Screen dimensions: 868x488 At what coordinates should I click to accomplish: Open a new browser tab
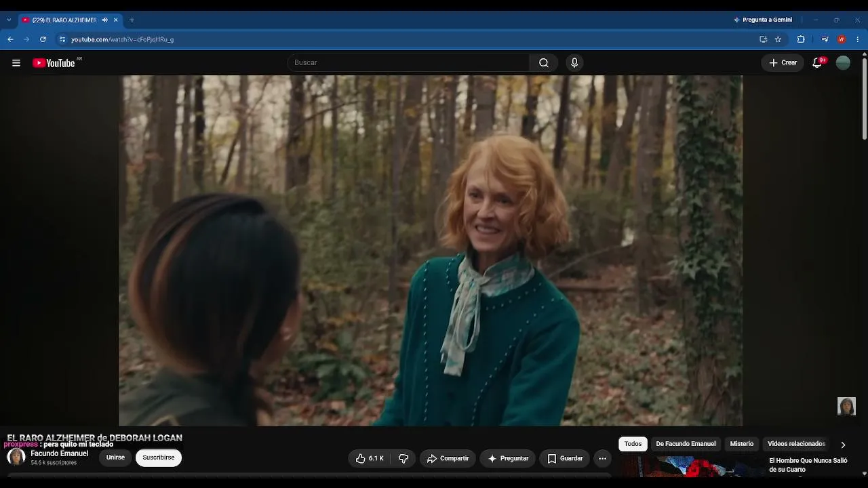[x=132, y=20]
